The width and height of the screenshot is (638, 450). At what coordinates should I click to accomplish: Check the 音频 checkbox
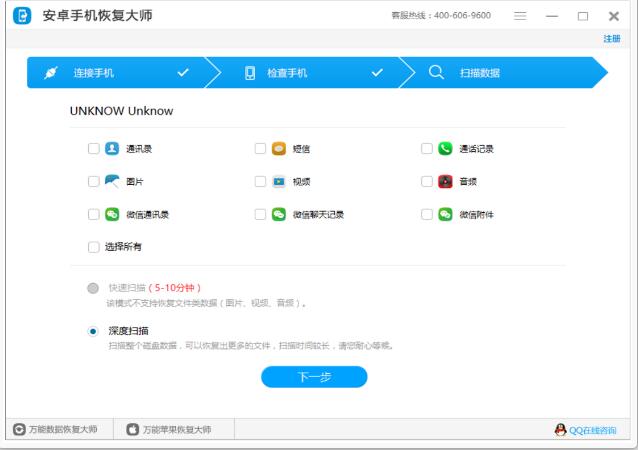(427, 181)
